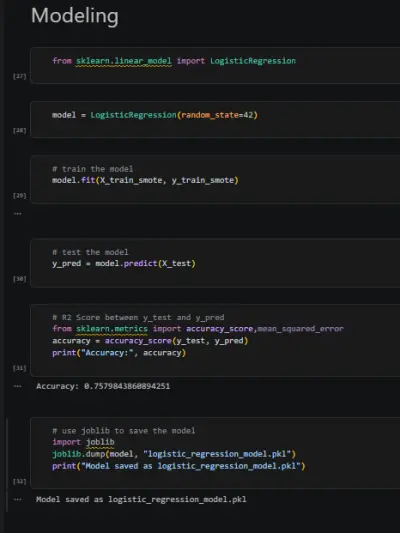Click the Accuracy: 0.7579843860894251 output text
The height and width of the screenshot is (533, 400).
(103, 386)
